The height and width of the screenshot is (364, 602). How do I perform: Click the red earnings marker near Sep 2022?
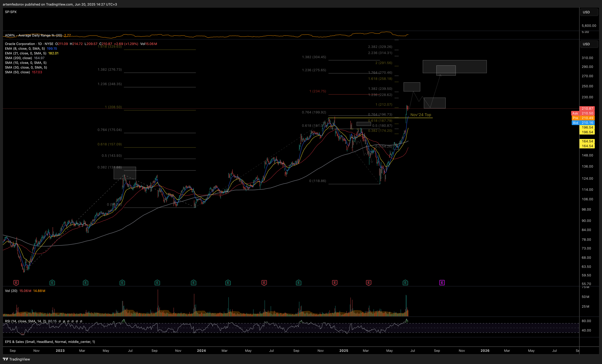tap(16, 283)
